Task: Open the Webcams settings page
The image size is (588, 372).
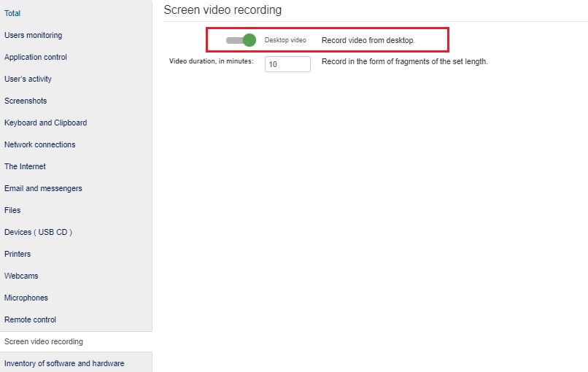Action: [21, 276]
